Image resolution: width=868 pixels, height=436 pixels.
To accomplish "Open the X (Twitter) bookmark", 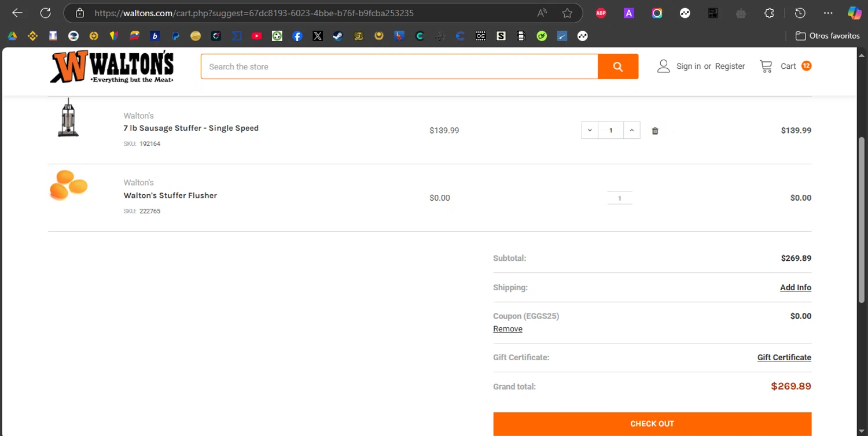I will tap(318, 36).
